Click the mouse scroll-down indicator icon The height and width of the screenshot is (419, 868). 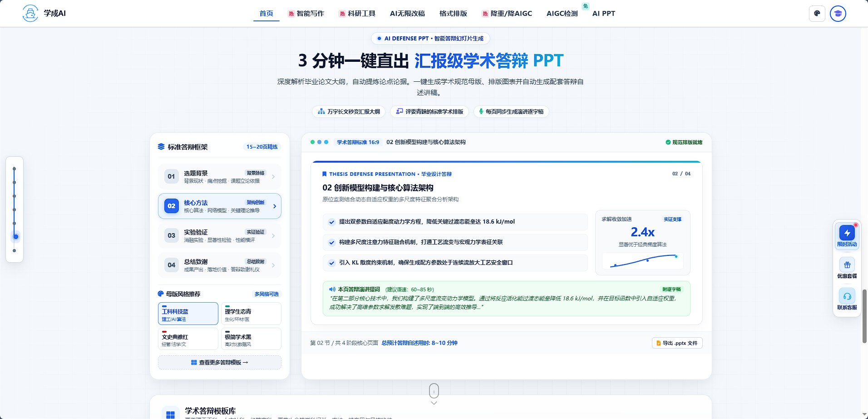pos(434,390)
